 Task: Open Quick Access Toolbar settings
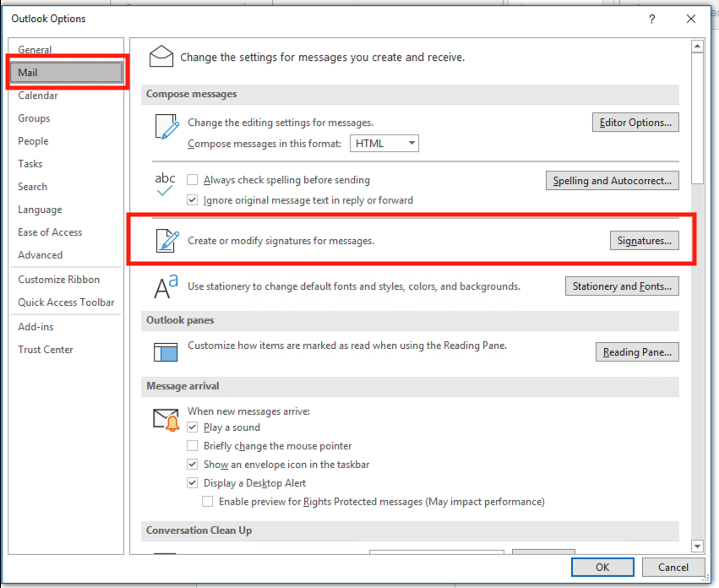66,302
